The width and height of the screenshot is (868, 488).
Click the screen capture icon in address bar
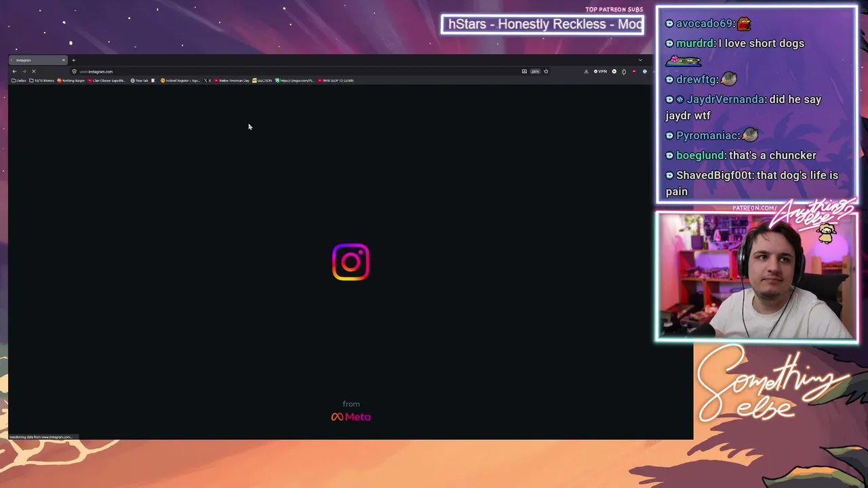[524, 71]
